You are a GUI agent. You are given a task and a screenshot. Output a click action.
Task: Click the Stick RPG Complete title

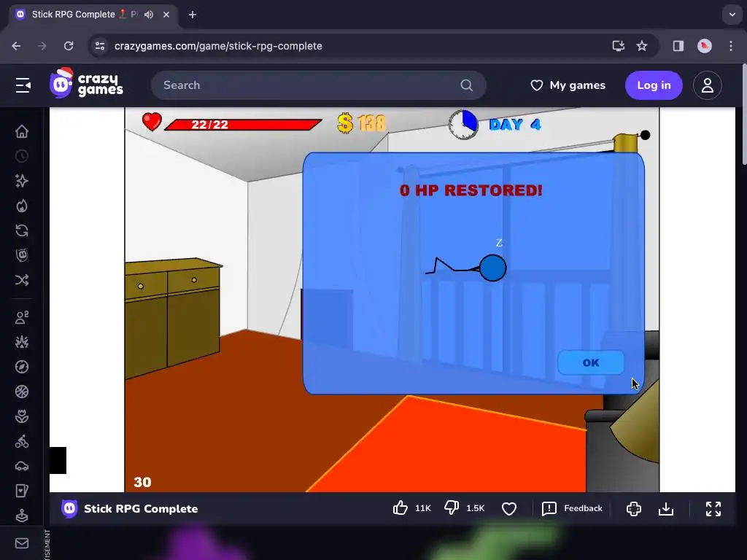pyautogui.click(x=141, y=508)
